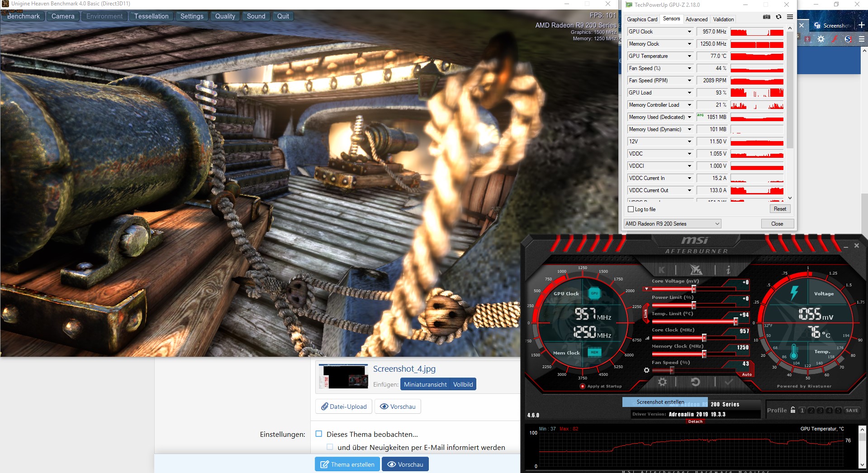Open the Quality menu in Heaven

click(225, 16)
